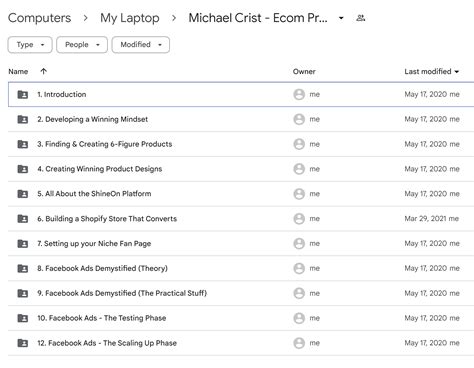Select 8. Facebook Ads Demystified (Theory) name
474x368 pixels.
point(102,268)
